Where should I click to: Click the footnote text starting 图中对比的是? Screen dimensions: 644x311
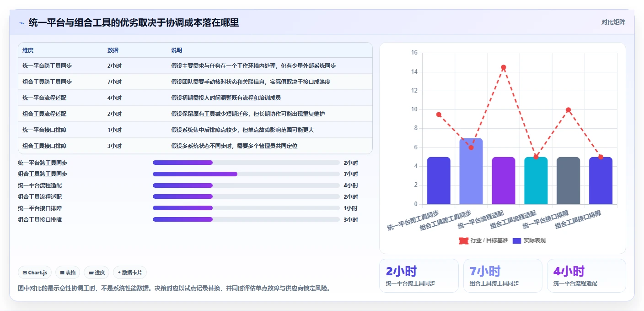174,289
